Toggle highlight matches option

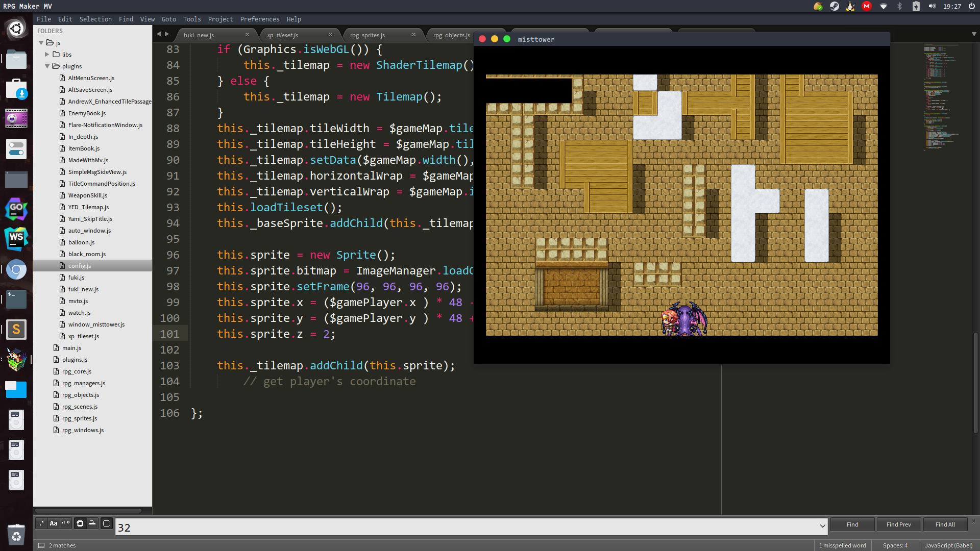click(106, 523)
